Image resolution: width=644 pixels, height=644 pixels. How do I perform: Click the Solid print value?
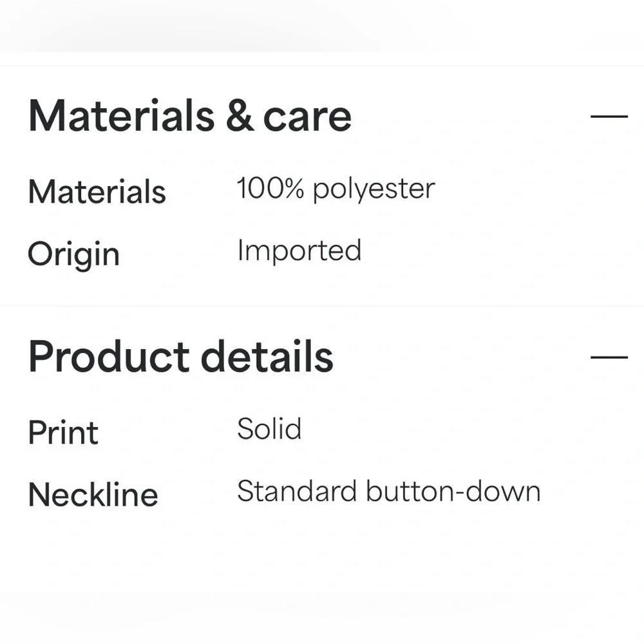pyautogui.click(x=269, y=429)
